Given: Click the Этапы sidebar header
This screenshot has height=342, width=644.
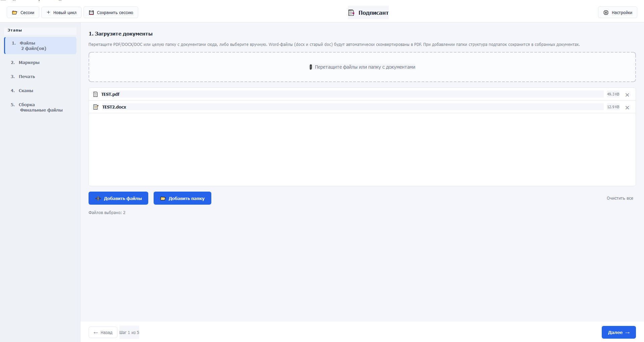Looking at the screenshot, I should tap(15, 30).
